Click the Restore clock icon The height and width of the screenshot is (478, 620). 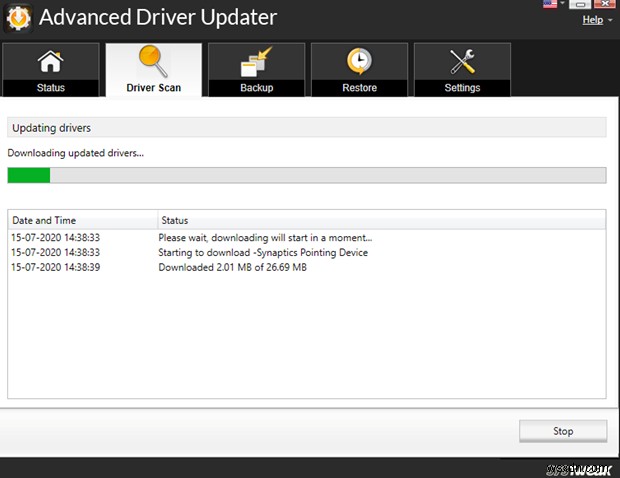coord(359,61)
